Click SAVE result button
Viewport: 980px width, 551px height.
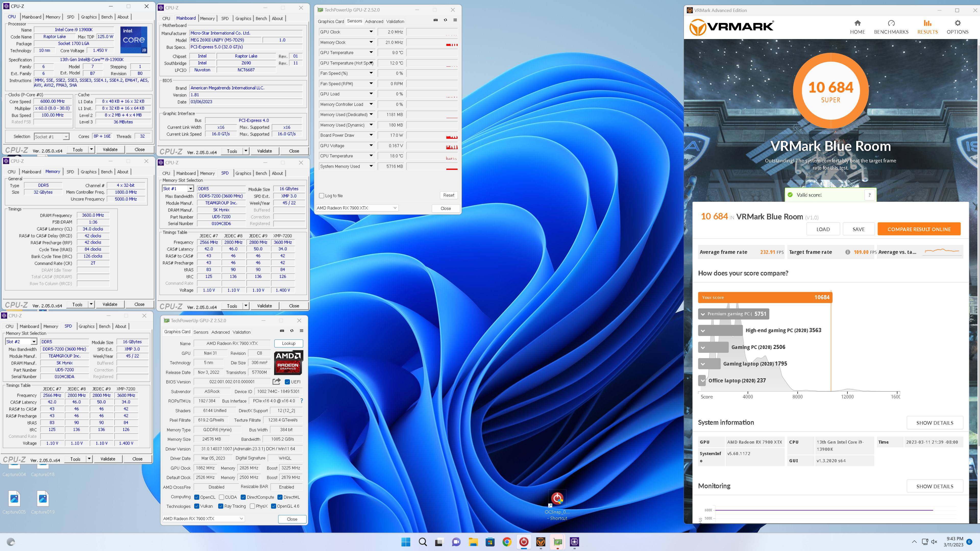tap(858, 229)
